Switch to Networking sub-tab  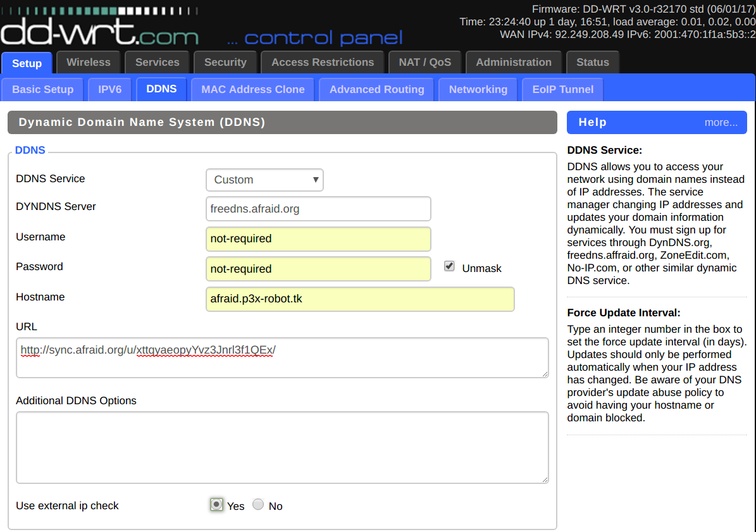tap(478, 90)
